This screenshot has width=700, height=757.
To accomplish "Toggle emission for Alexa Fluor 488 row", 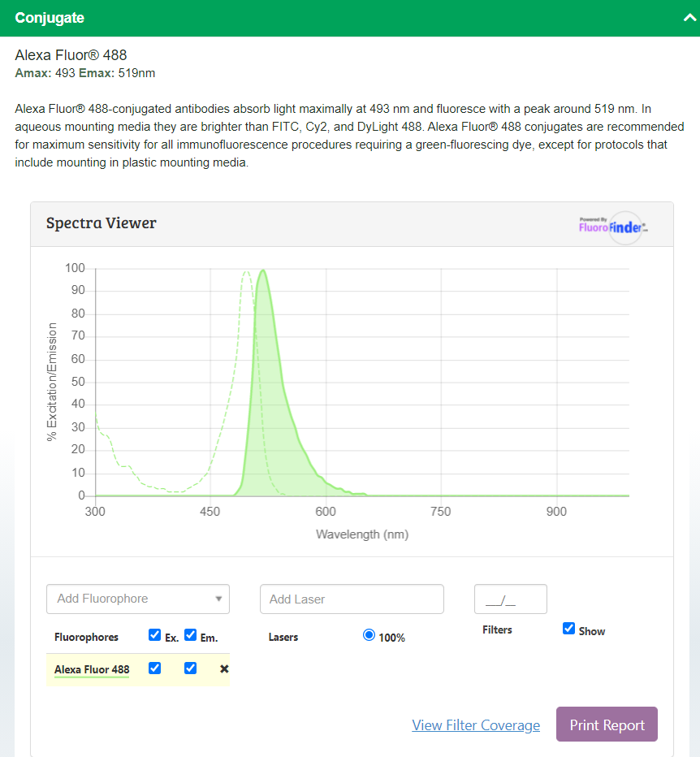I will tap(190, 668).
